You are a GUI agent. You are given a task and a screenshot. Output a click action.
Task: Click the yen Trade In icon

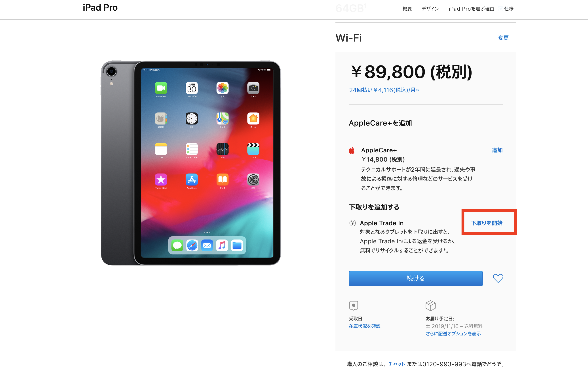352,223
